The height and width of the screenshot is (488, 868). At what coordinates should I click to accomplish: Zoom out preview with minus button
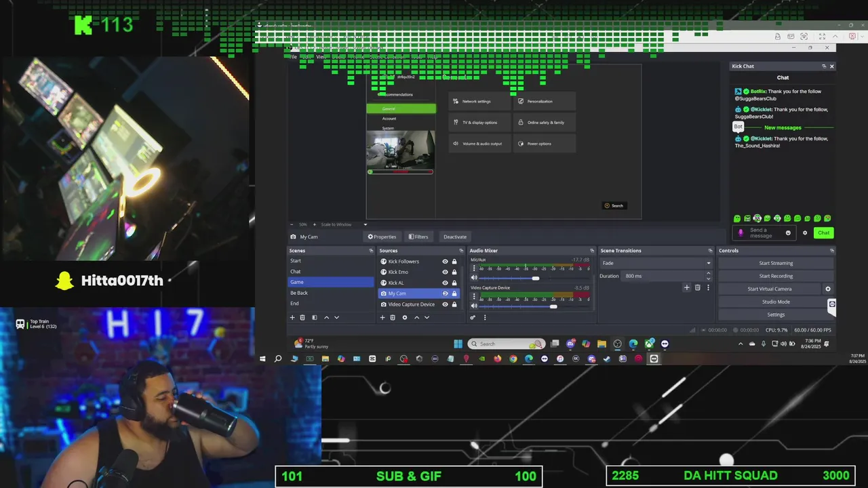click(292, 224)
